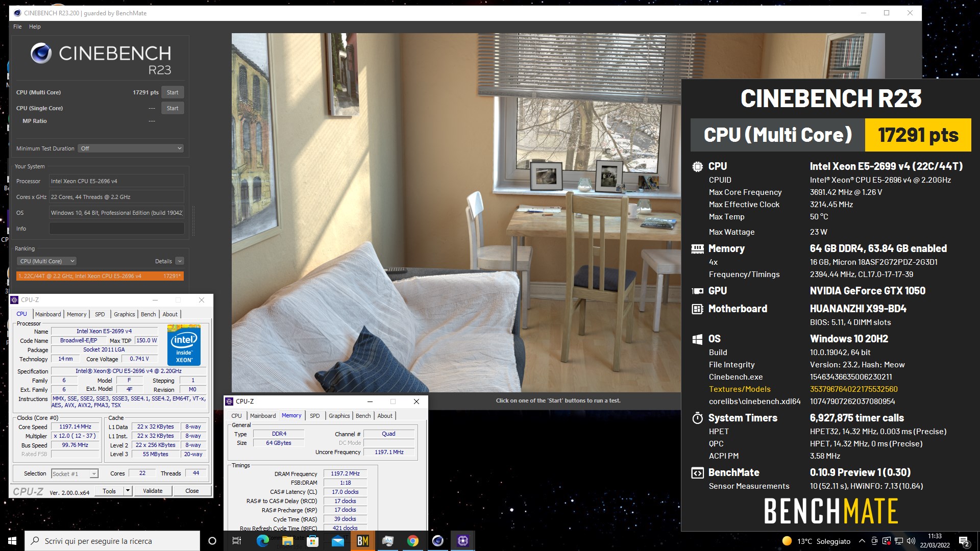Screen dimensions: 980x551
Task: Click the Close button in left CPU-Z window
Action: tap(192, 491)
